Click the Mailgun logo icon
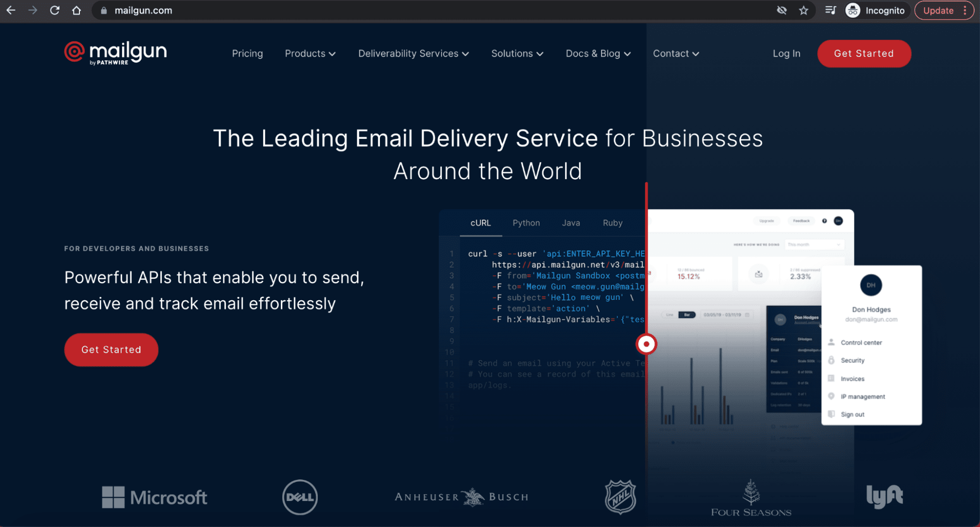 coord(75,53)
